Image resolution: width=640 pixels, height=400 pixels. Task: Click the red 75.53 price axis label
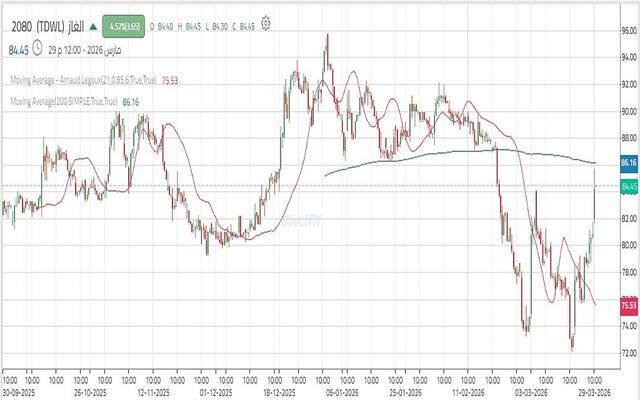pos(628,305)
